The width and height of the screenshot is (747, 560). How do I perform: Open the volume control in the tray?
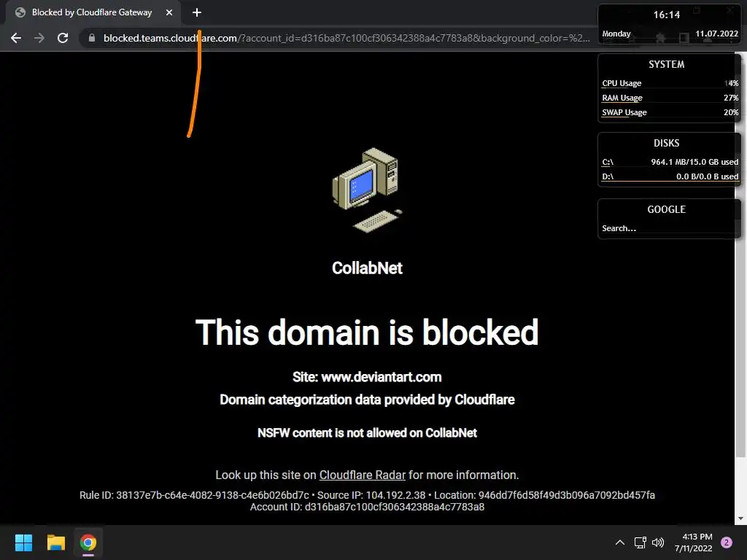(658, 542)
